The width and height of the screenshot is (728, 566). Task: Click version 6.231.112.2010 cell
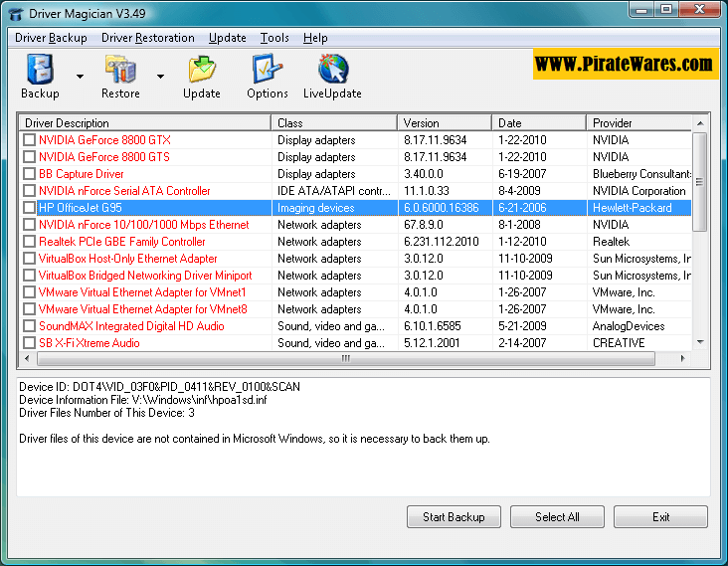click(x=441, y=242)
